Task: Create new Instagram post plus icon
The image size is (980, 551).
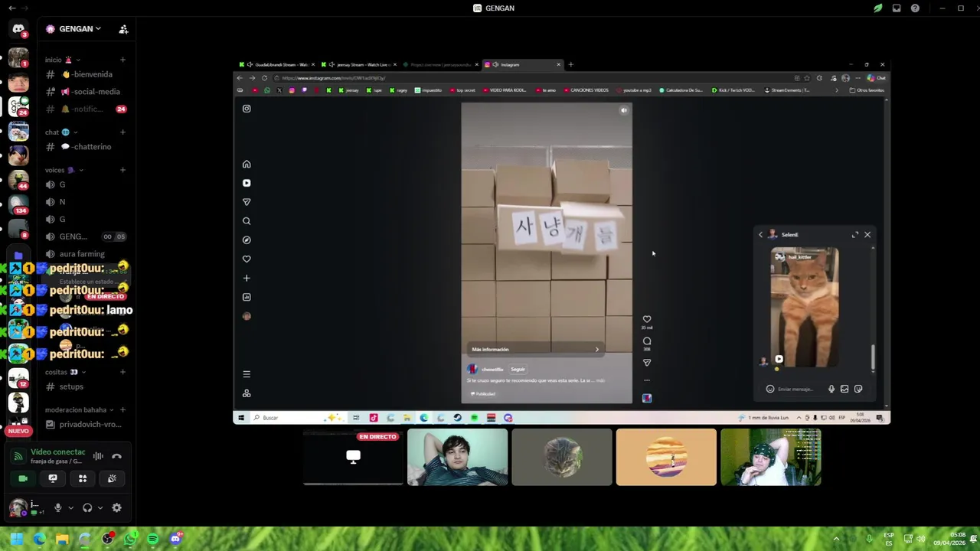Action: coord(247,278)
